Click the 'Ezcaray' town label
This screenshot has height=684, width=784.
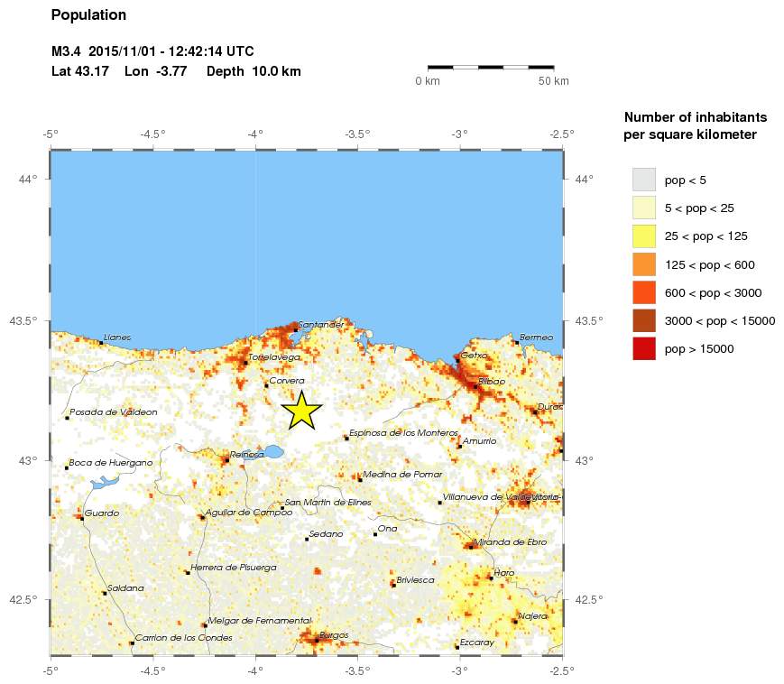click(477, 642)
